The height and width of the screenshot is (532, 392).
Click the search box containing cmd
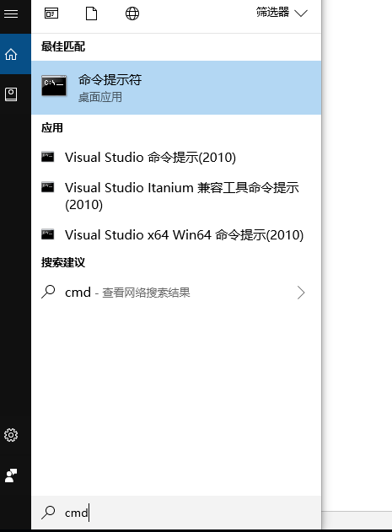tap(176, 513)
